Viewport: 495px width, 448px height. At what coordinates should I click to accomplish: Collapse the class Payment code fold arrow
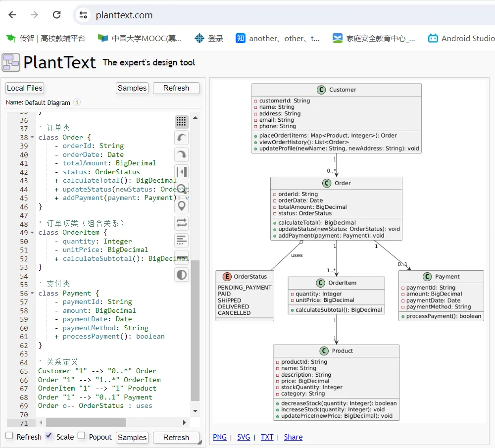(x=32, y=293)
